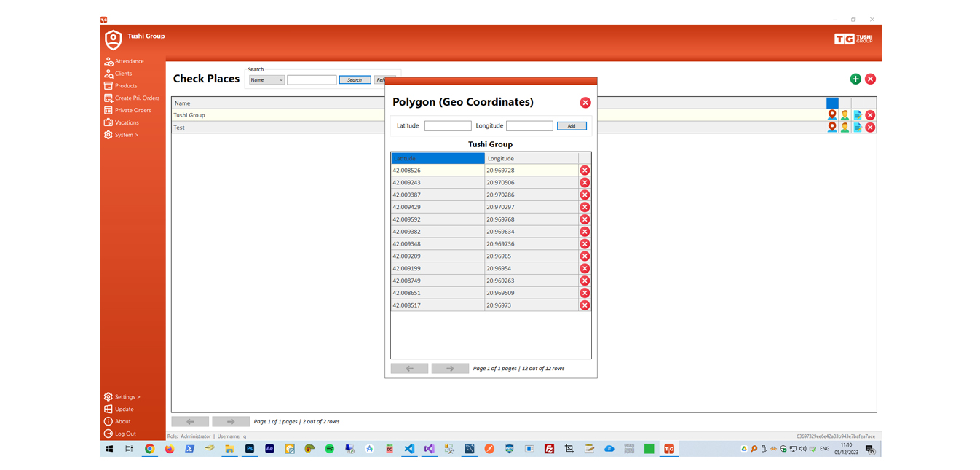Select longitude cell 20.970506
The image size is (980, 470).
pos(532,183)
